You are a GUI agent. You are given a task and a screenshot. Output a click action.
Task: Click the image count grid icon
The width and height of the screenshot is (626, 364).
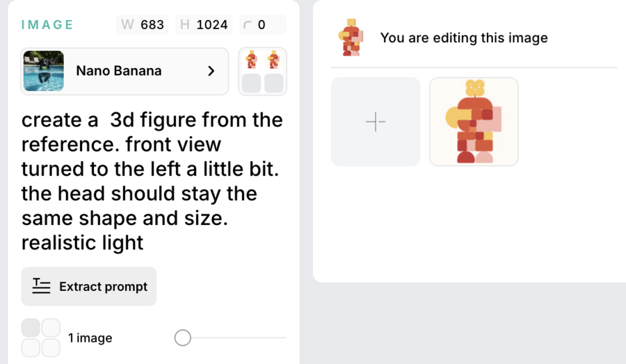(x=40, y=338)
